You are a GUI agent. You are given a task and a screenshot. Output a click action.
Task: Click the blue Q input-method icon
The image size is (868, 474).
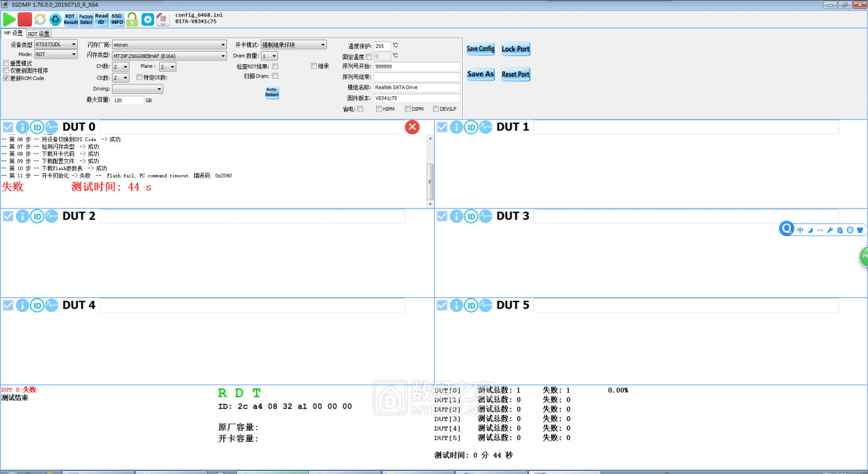click(x=786, y=229)
